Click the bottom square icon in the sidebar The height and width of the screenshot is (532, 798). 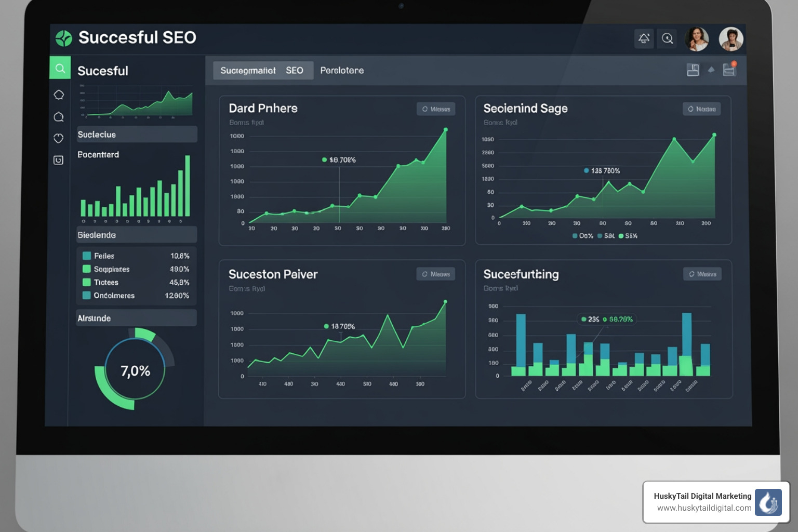(59, 160)
